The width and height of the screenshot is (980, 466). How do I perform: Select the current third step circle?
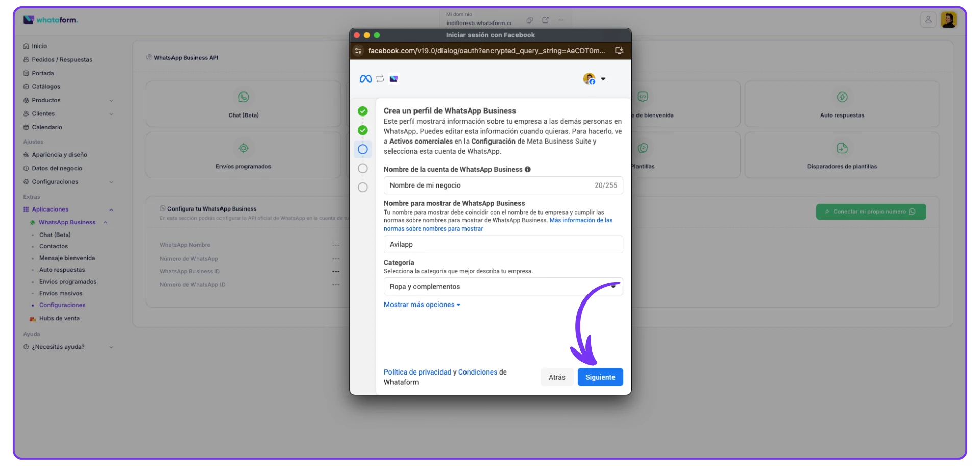click(363, 149)
